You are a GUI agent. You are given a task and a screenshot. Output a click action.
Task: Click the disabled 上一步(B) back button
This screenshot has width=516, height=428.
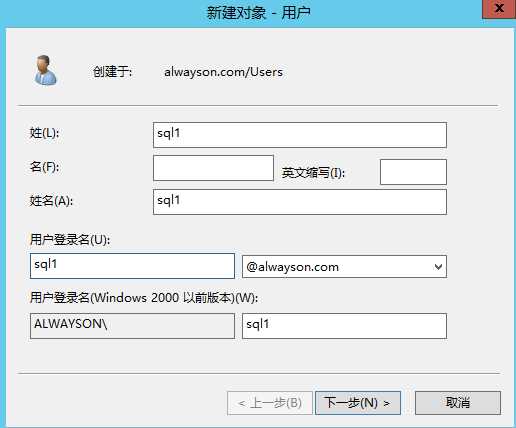point(270,403)
